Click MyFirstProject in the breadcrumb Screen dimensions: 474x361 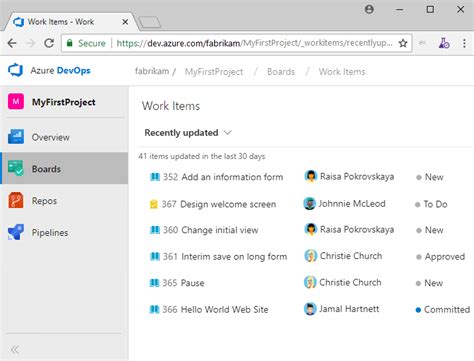[x=214, y=72]
